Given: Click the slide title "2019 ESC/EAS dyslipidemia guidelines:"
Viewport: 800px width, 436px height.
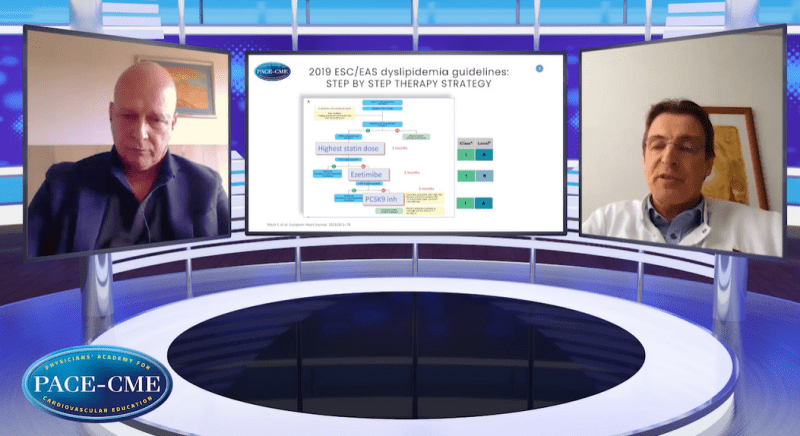Looking at the screenshot, I should [409, 72].
